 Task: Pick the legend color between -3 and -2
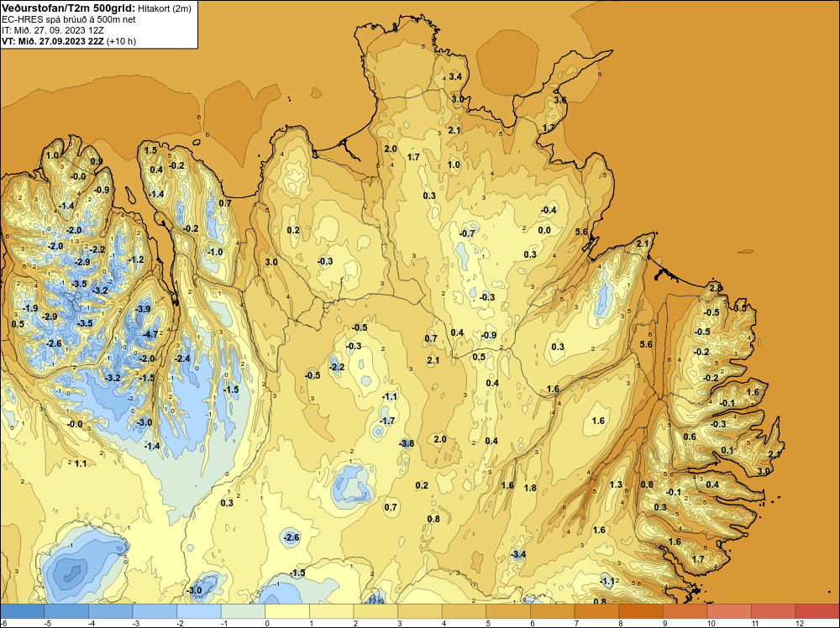155,611
